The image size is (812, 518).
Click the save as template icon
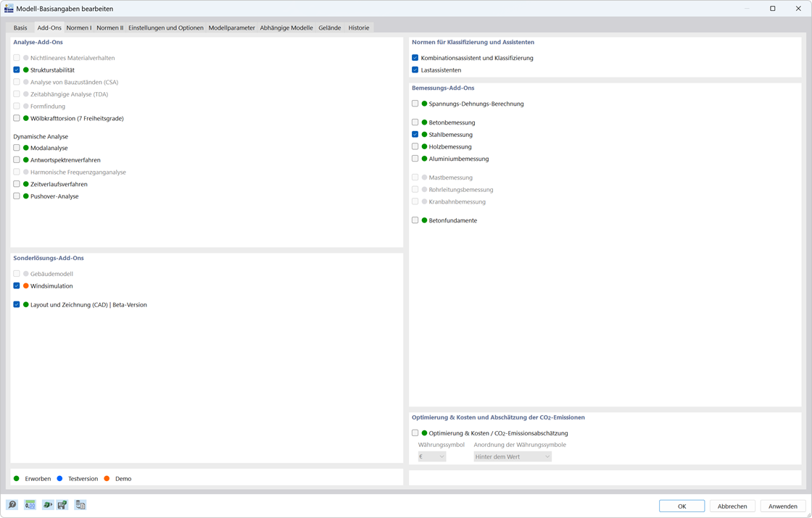(63, 505)
